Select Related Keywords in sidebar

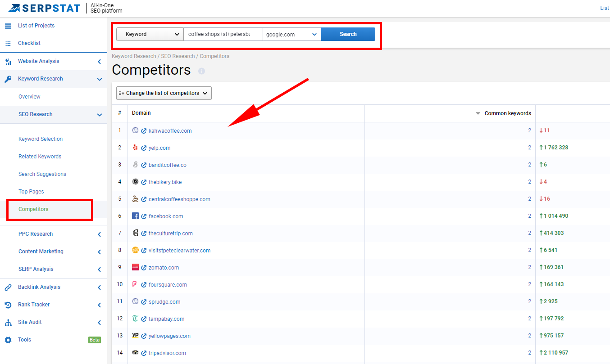[x=40, y=157]
